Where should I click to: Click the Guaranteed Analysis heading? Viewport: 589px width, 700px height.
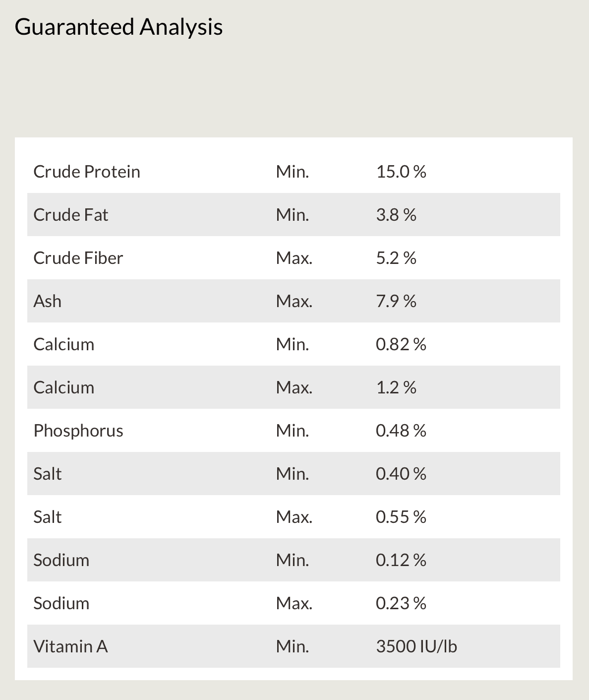click(118, 27)
